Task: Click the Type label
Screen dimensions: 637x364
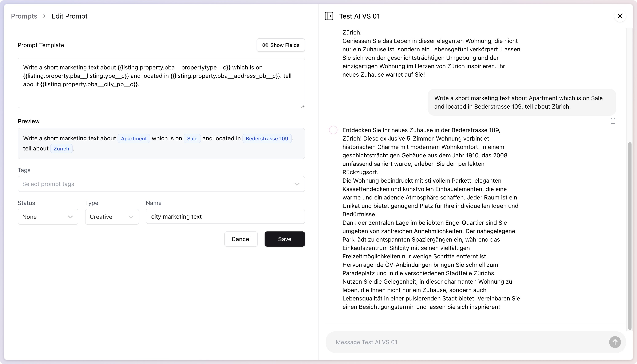Action: coord(92,203)
